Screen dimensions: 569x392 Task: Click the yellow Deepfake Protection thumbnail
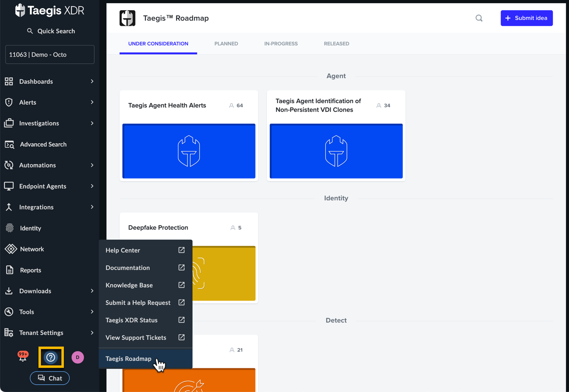(x=224, y=273)
